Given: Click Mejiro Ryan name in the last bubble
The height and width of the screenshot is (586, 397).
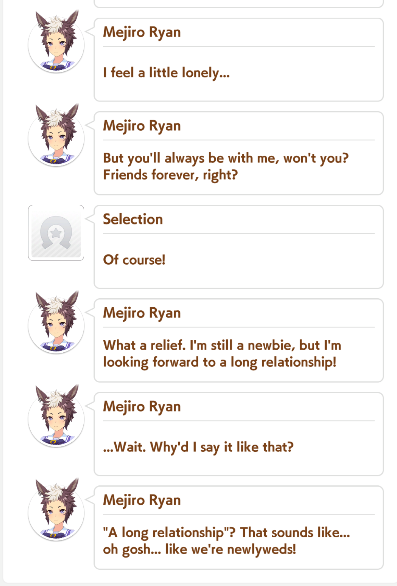Looking at the screenshot, I should [142, 500].
